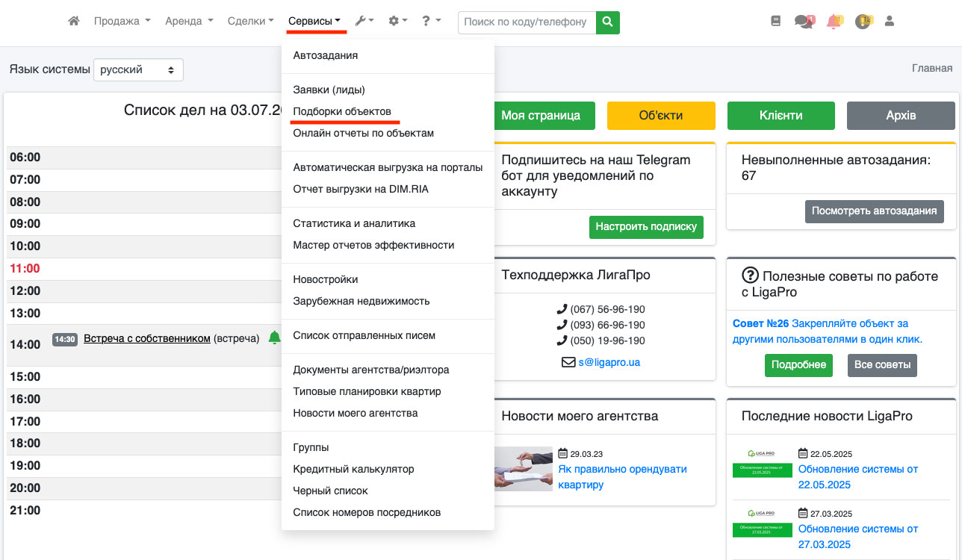Open red bell notifications icon
This screenshot has width=962, height=560.
pos(834,22)
